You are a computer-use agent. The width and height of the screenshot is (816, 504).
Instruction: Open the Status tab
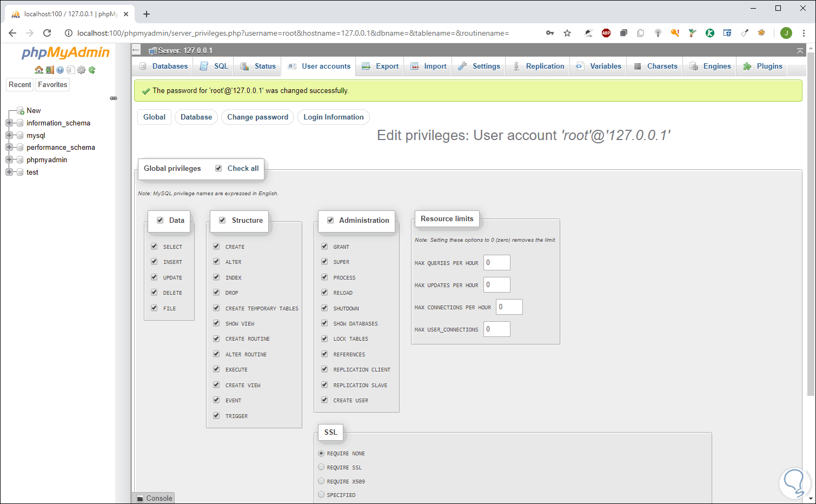click(x=258, y=66)
